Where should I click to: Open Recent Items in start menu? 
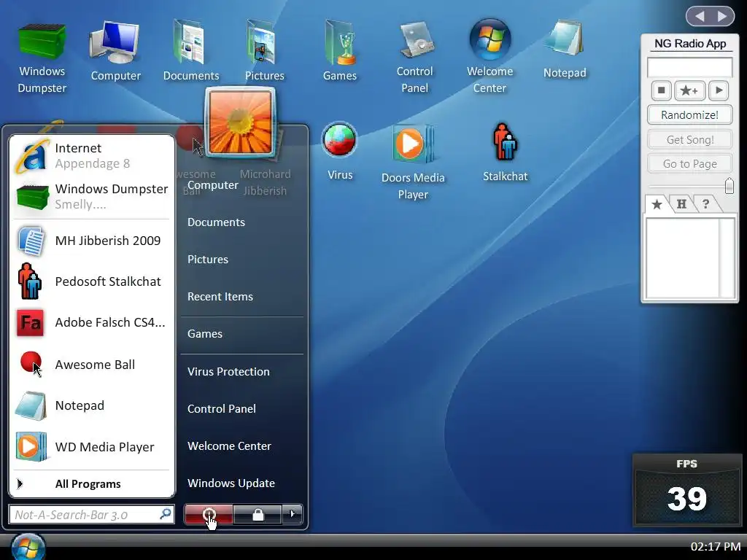click(x=220, y=297)
